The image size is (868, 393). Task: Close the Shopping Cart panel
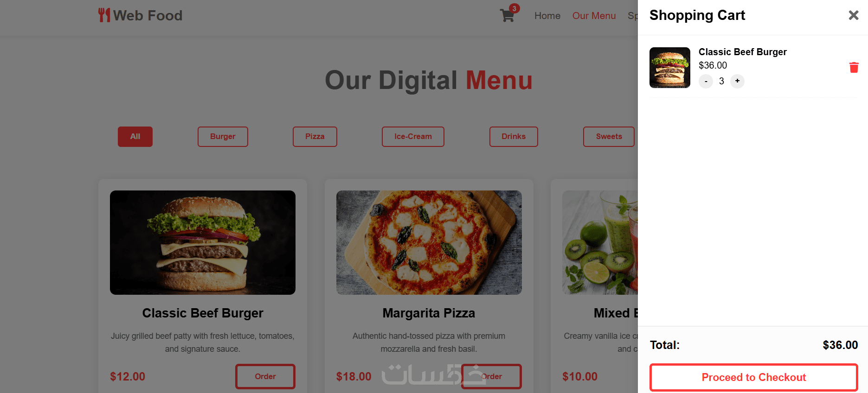(854, 15)
